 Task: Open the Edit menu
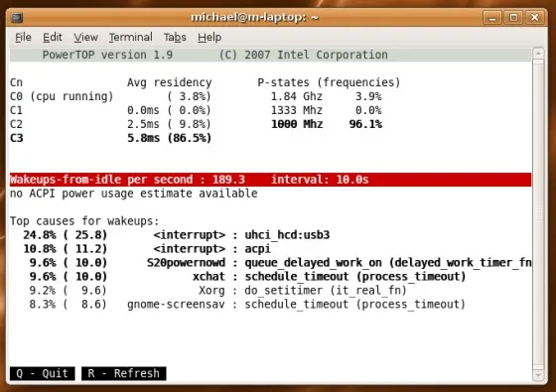[x=52, y=38]
